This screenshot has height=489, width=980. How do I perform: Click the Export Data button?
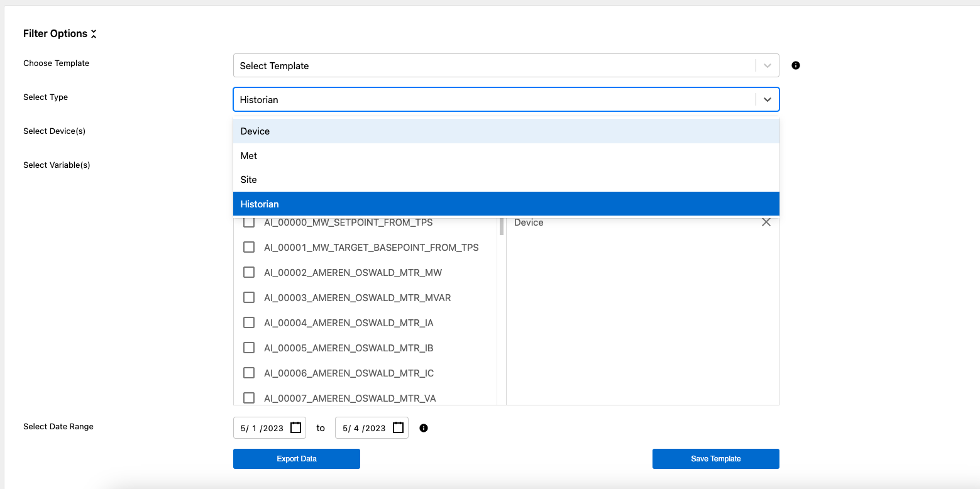click(x=297, y=459)
